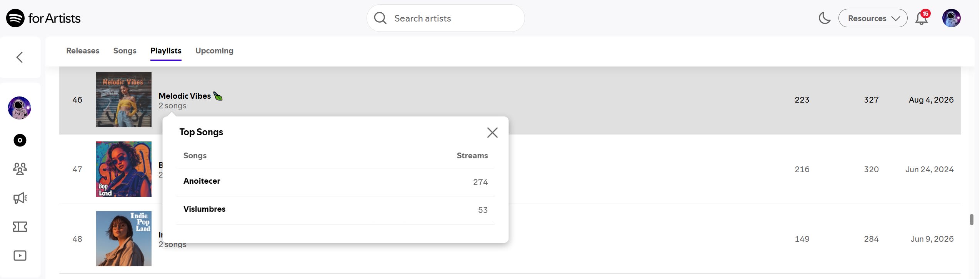This screenshot has width=980, height=279.
Task: Open the Campaigns megaphone icon
Action: coord(20,198)
